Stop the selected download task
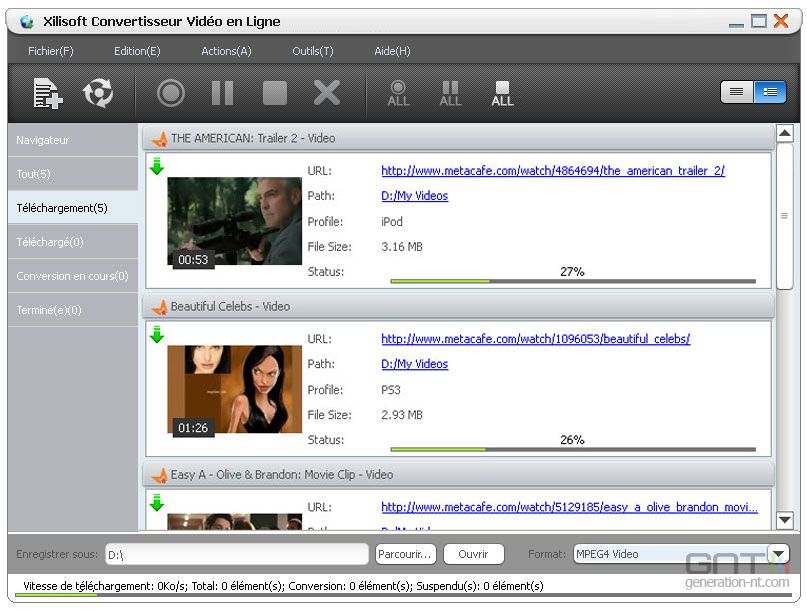The height and width of the screenshot is (611, 807). (x=274, y=93)
